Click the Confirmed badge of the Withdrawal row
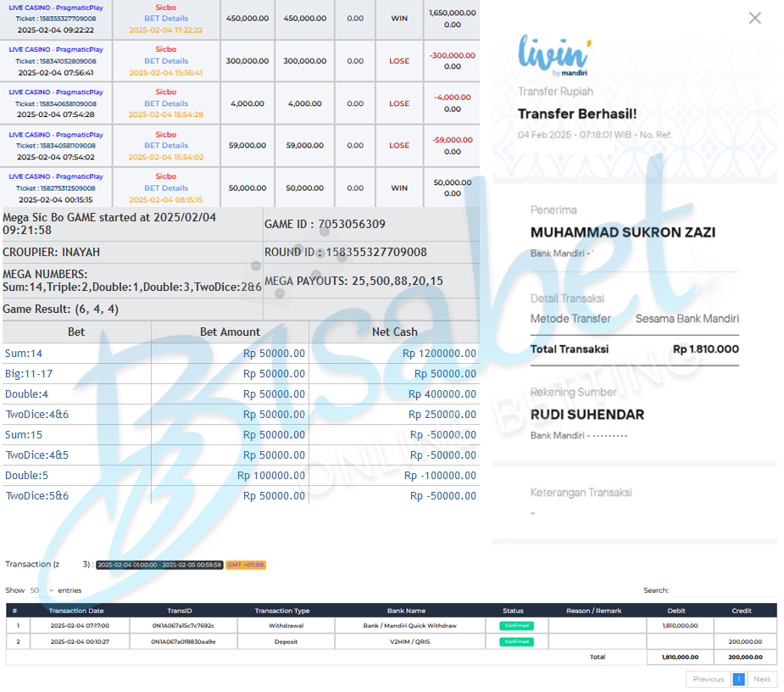784x692 pixels. [x=516, y=626]
